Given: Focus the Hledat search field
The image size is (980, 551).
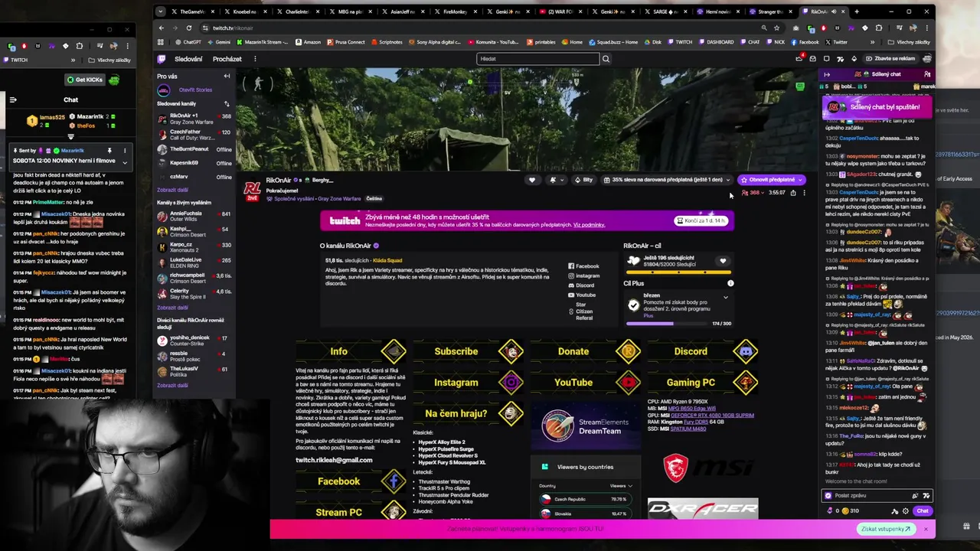Looking at the screenshot, I should [537, 59].
